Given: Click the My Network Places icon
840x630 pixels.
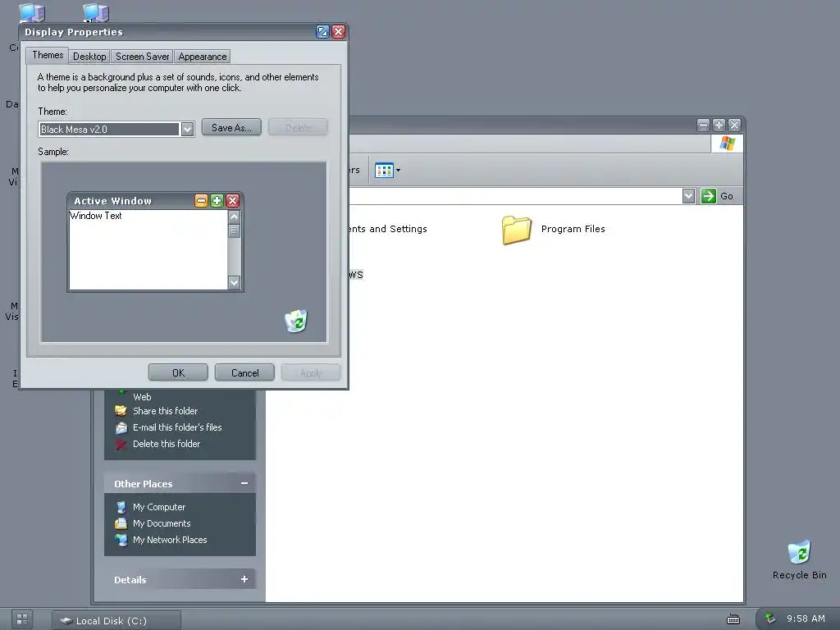Looking at the screenshot, I should coord(121,540).
